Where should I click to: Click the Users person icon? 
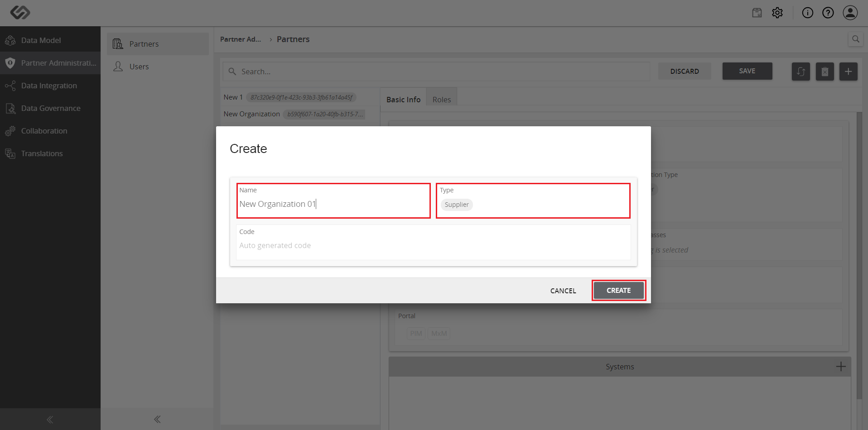118,67
